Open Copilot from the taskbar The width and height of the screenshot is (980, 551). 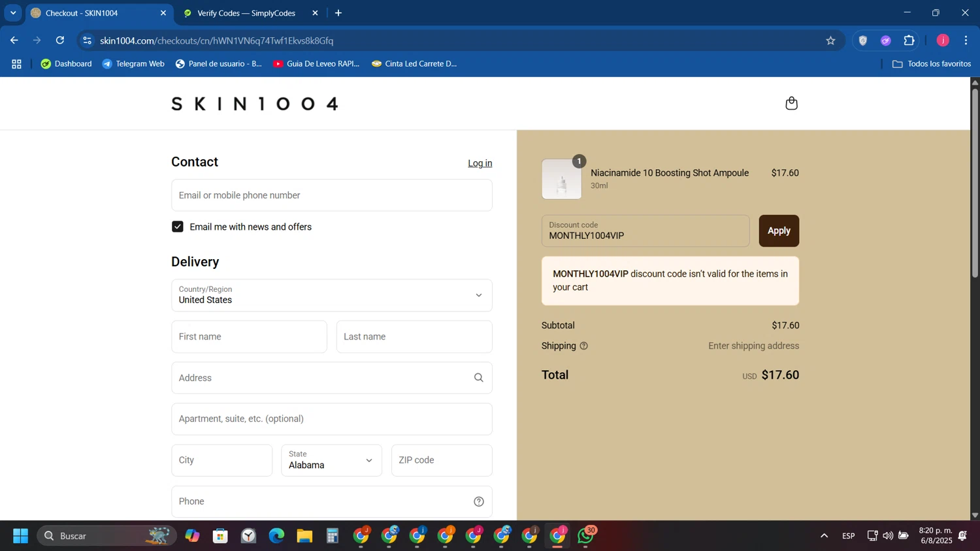point(192,536)
